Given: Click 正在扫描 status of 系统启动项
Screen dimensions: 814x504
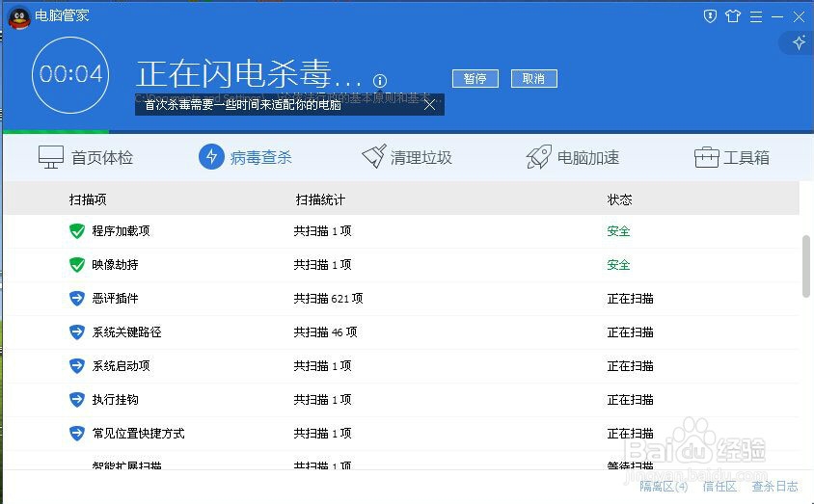Looking at the screenshot, I should click(630, 366).
